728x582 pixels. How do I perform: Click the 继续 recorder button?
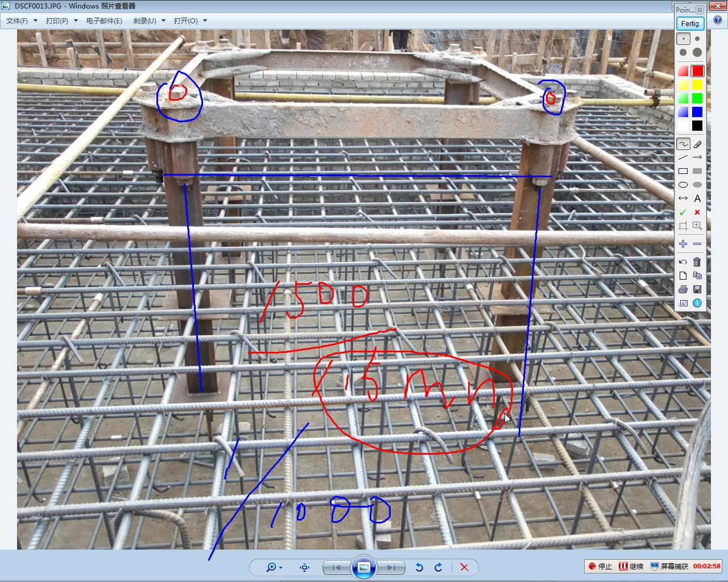tap(631, 566)
